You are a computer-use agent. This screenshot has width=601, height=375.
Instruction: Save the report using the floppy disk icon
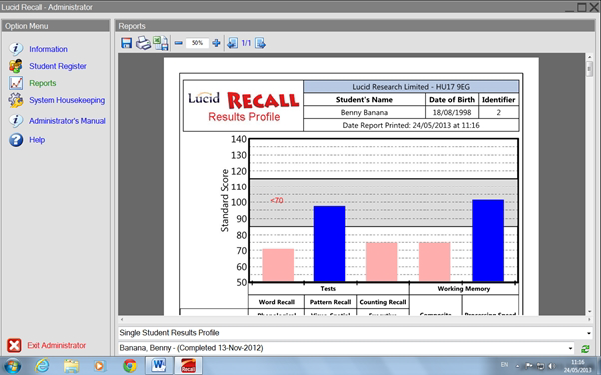pyautogui.click(x=126, y=43)
